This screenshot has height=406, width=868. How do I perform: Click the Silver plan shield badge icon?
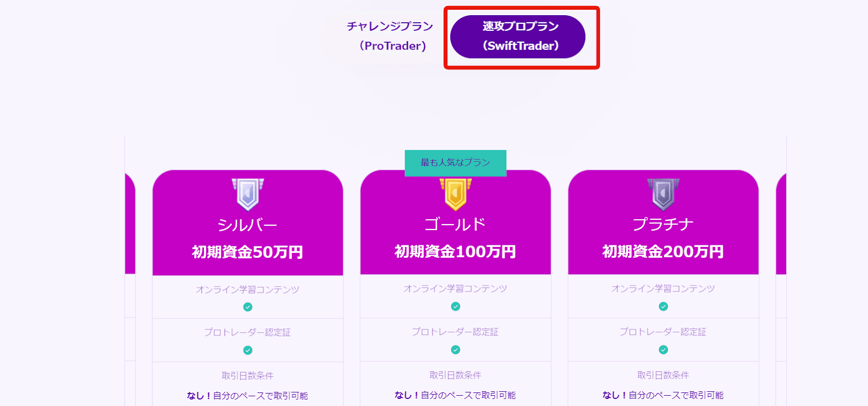[248, 194]
